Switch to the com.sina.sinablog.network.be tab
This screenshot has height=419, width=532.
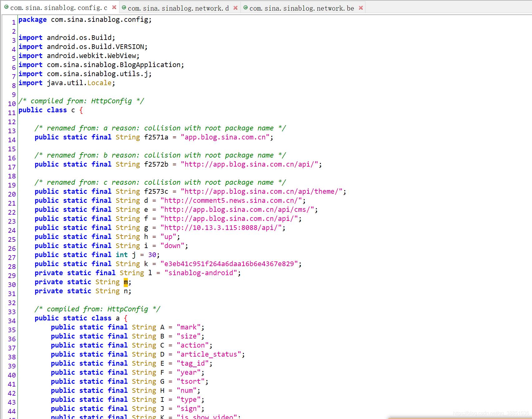(x=302, y=8)
